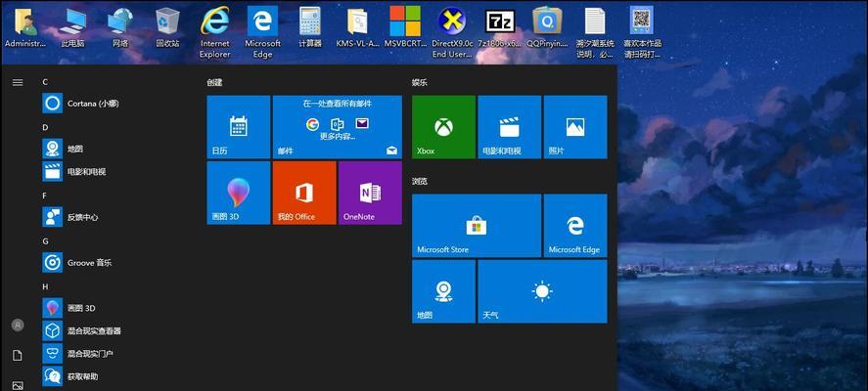Open QR code image file on desktop
This screenshot has height=391, width=868.
tap(642, 32)
